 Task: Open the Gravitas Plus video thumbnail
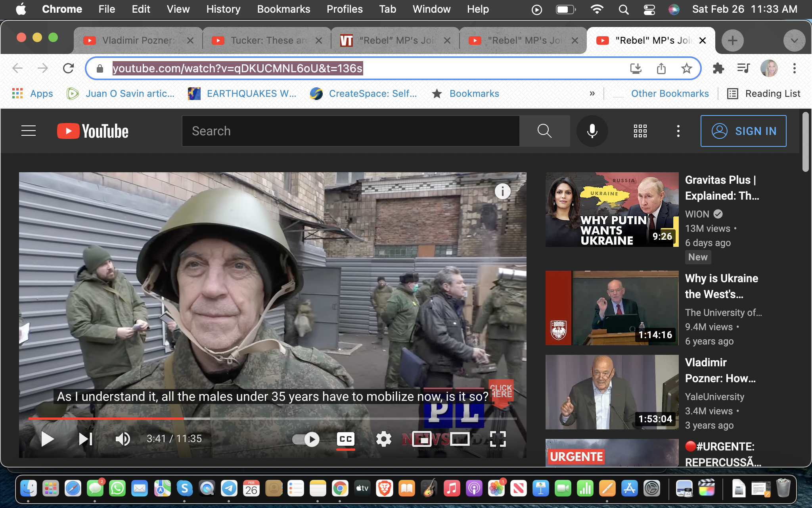(612, 210)
